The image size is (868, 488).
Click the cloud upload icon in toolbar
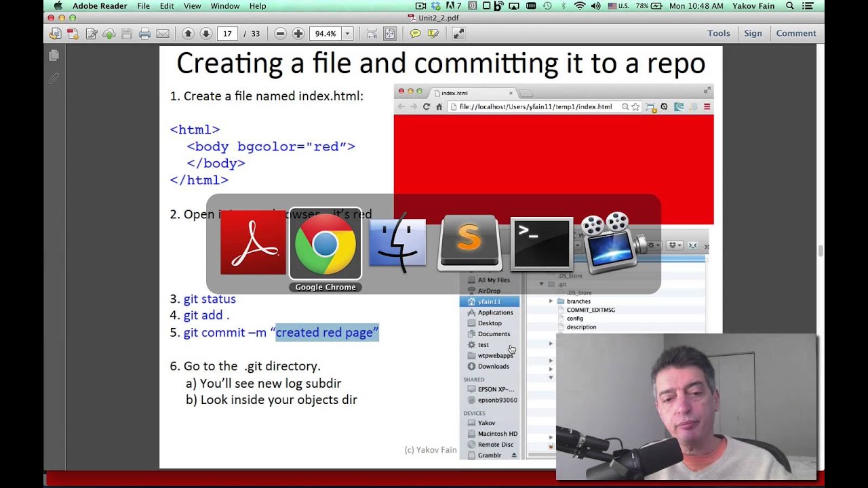click(108, 33)
